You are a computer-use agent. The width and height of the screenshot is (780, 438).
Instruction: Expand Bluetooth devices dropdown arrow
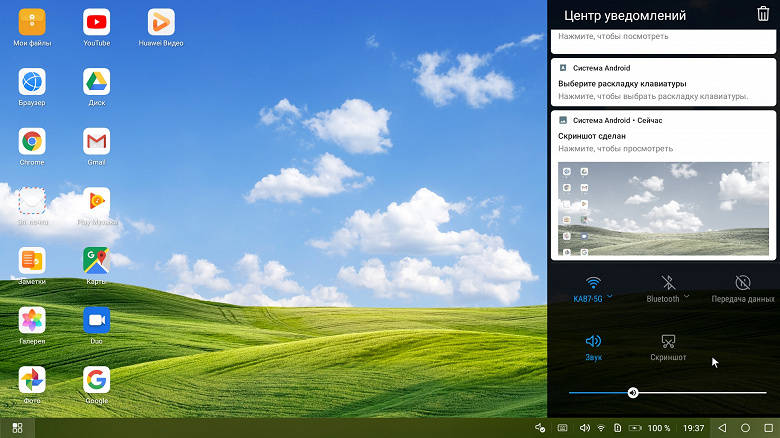point(686,297)
